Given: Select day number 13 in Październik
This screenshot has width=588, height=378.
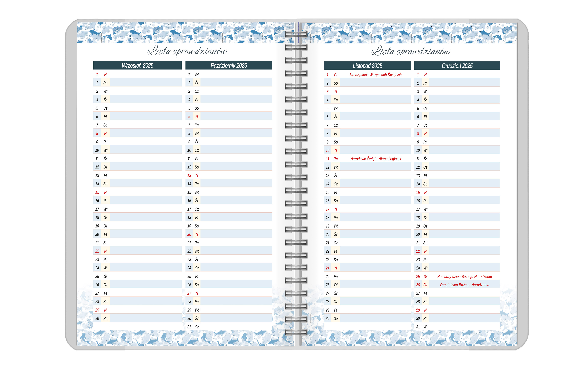Looking at the screenshot, I should coord(189,176).
